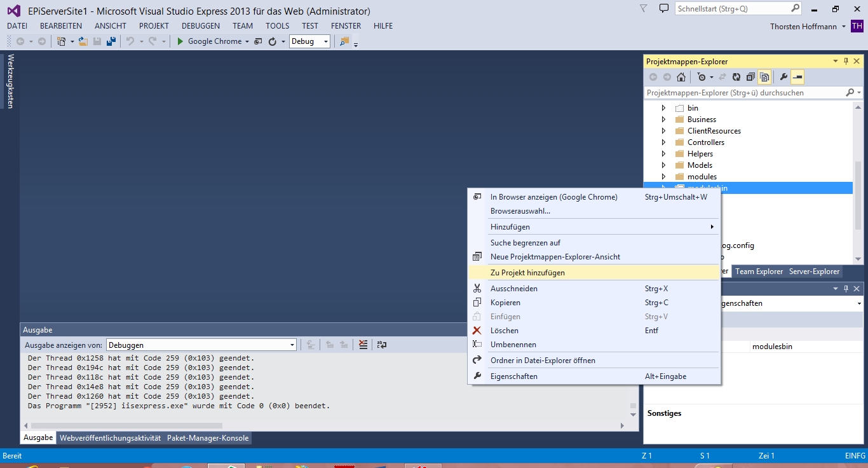The image size is (868, 468).
Task: Click the Open File folder icon in toolbar
Action: (x=83, y=41)
